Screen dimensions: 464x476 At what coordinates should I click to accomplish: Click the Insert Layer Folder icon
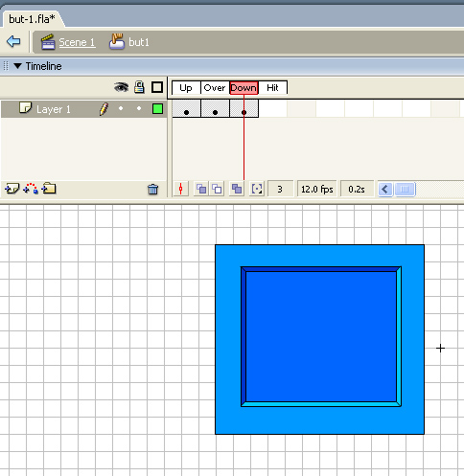pos(49,189)
